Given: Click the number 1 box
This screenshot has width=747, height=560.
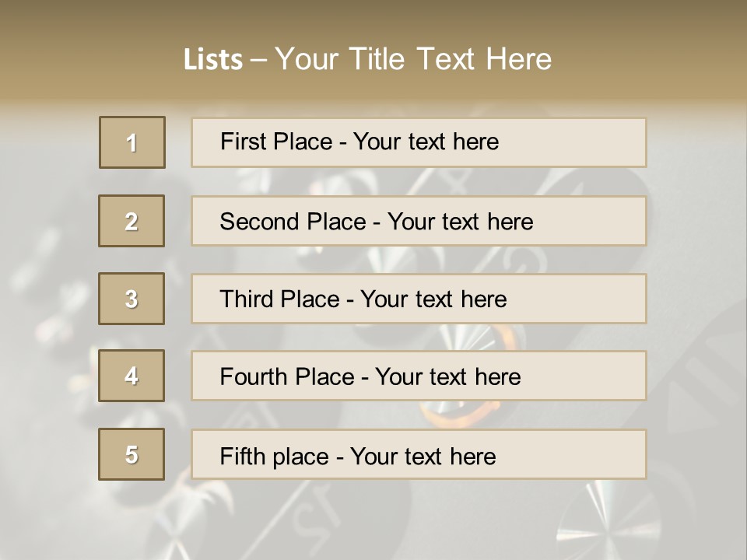Looking at the screenshot, I should pos(132,142).
